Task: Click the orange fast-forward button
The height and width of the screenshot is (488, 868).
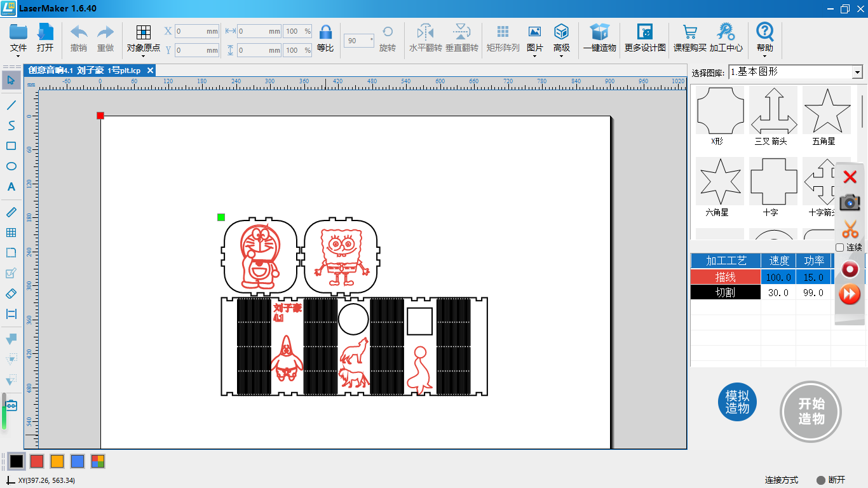Action: coord(850,294)
